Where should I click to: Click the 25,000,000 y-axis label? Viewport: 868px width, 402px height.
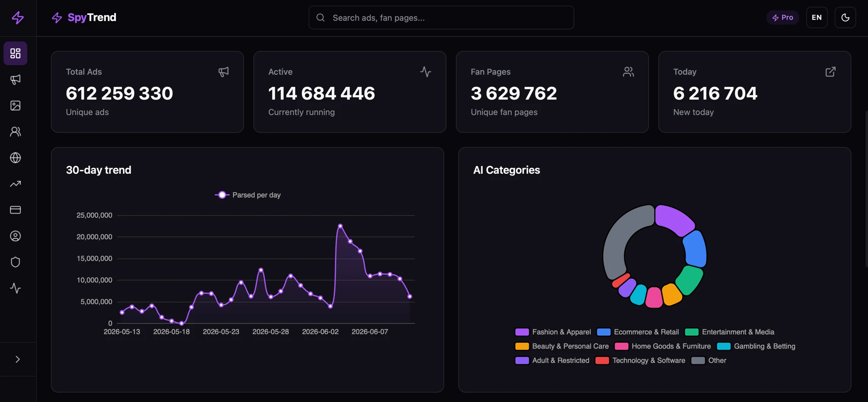94,215
